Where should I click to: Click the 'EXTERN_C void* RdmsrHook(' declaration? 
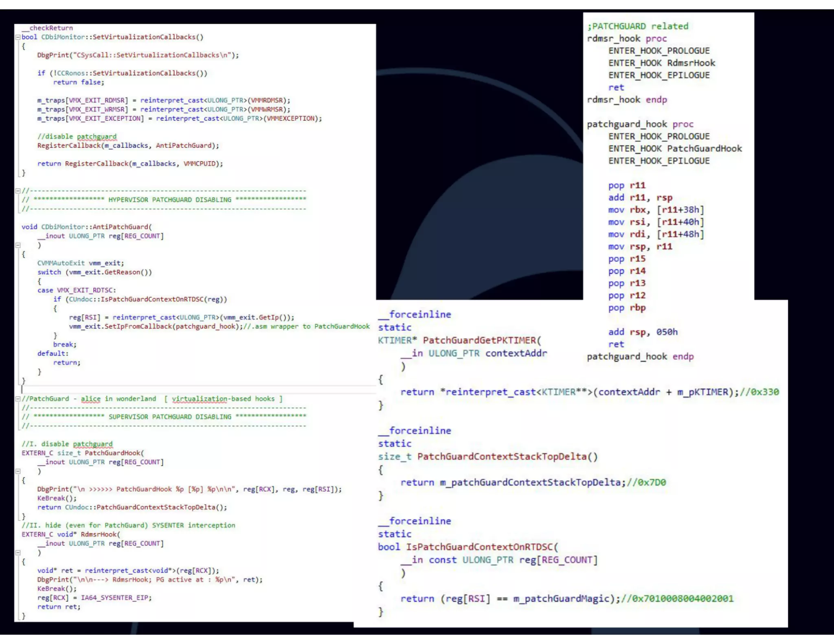pyautogui.click(x=71, y=534)
